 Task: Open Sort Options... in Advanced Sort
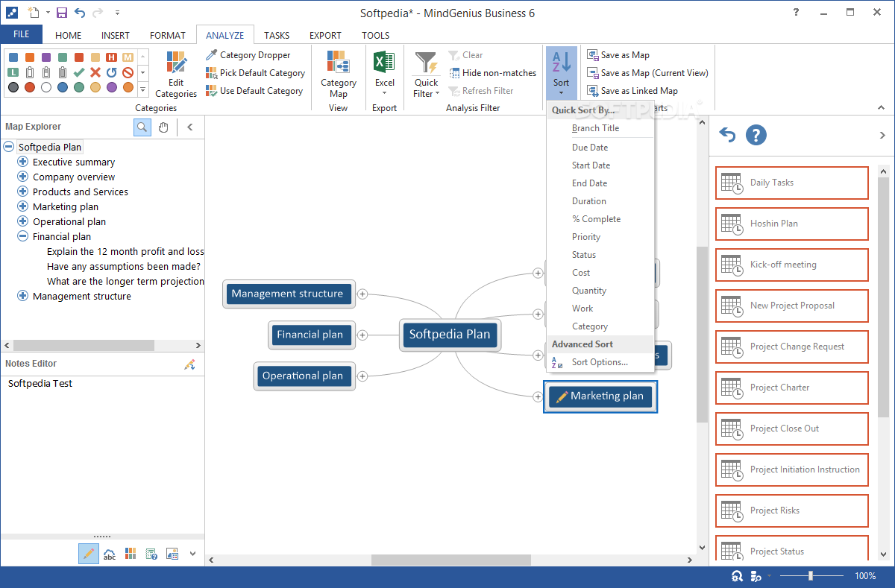(x=600, y=362)
